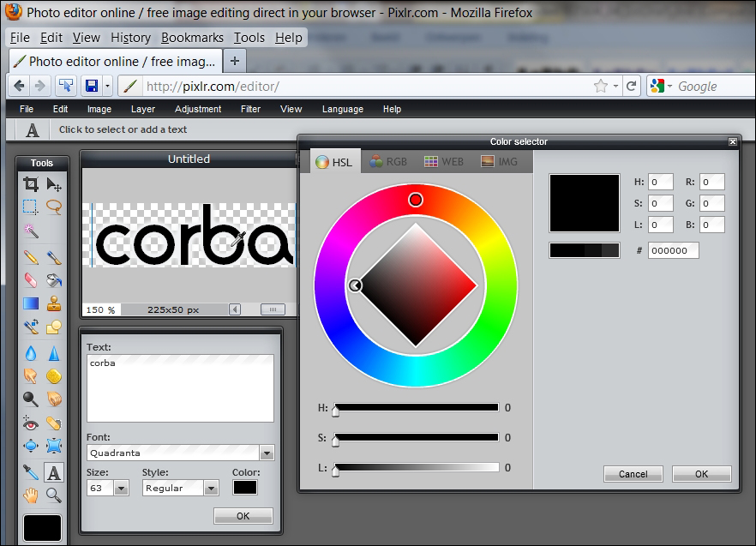The height and width of the screenshot is (546, 756).
Task: Choose the Red Eye Reduction tool
Action: pyautogui.click(x=31, y=423)
